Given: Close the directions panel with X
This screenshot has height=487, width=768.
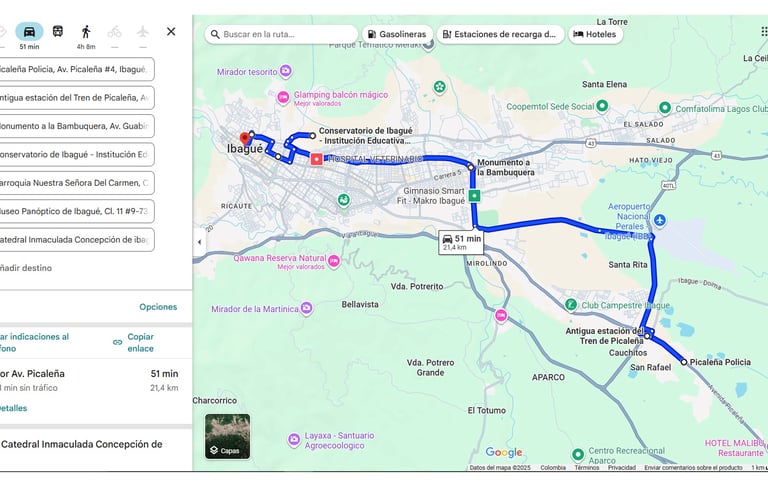Looking at the screenshot, I should tap(171, 31).
